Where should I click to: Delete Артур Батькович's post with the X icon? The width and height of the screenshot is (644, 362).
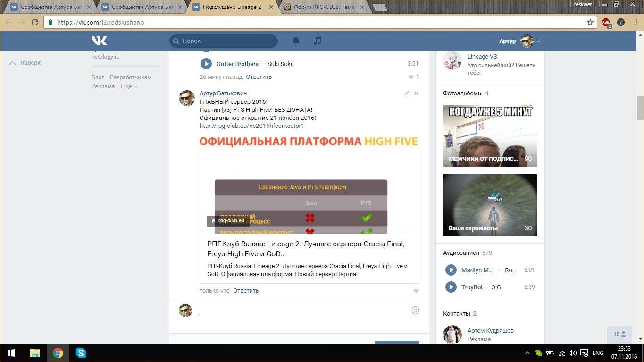[x=416, y=93]
